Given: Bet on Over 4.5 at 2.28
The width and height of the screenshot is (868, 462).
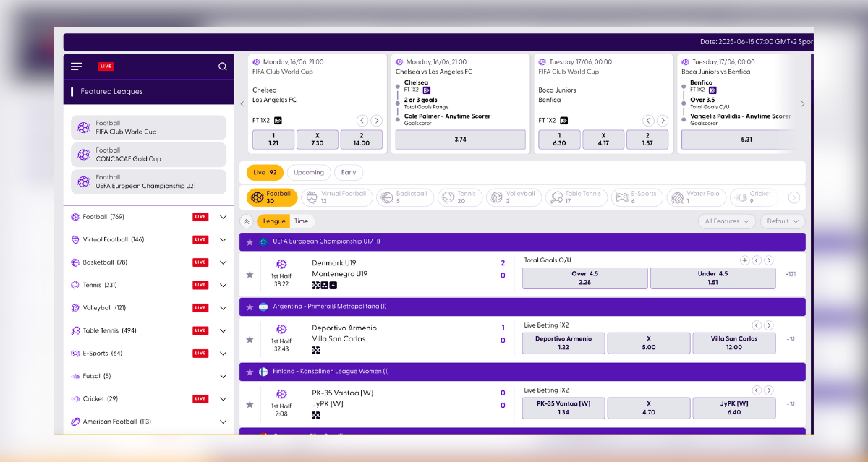Looking at the screenshot, I should tap(584, 278).
